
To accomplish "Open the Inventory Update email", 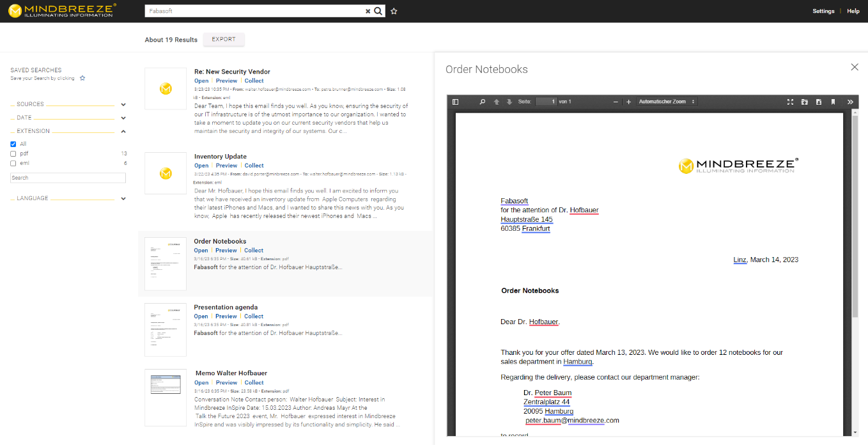I will click(x=201, y=166).
